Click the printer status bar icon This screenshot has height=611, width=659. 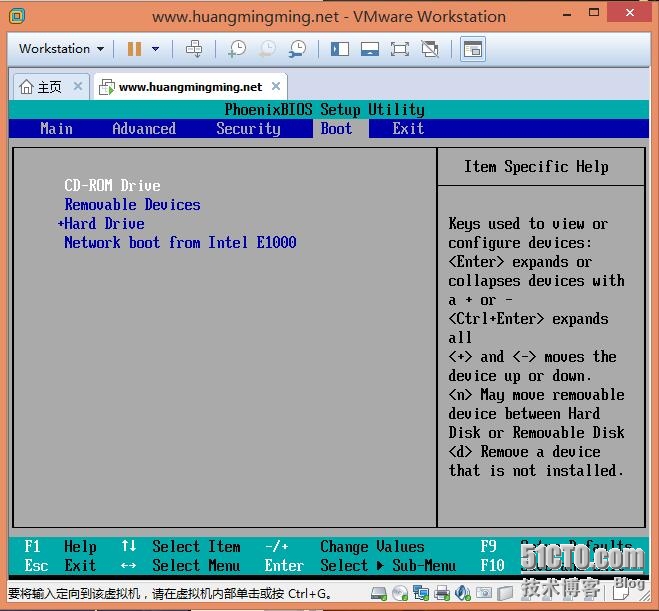[442, 593]
